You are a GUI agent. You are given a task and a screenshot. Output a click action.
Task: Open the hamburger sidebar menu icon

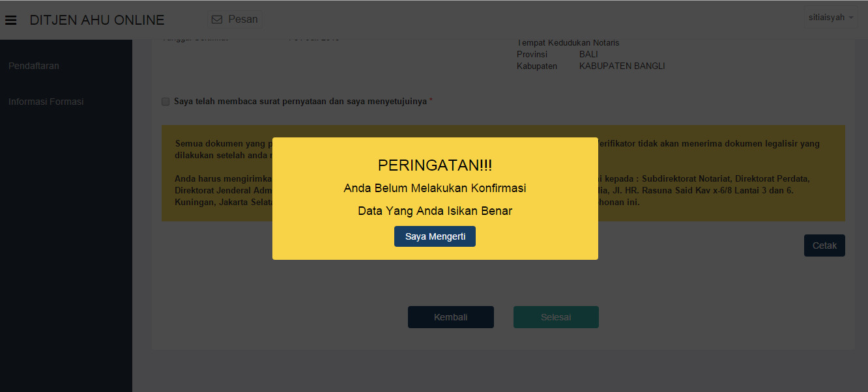point(10,20)
